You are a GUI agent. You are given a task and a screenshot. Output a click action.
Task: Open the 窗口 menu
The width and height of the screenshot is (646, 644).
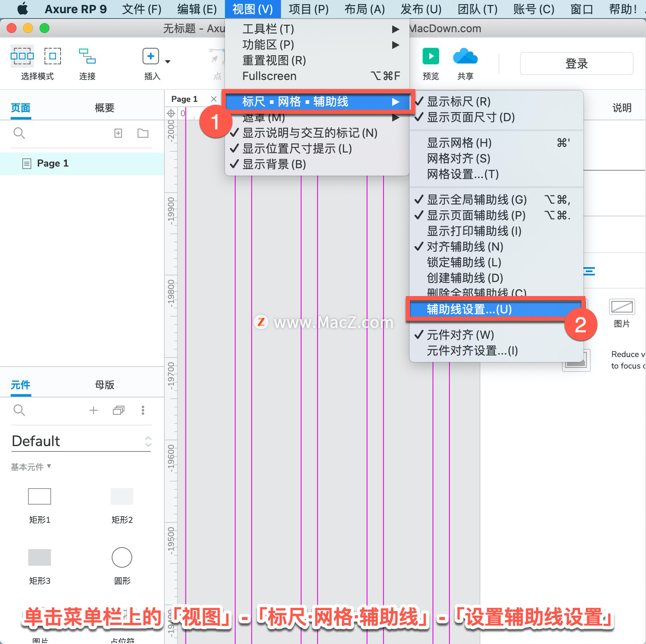pos(582,9)
